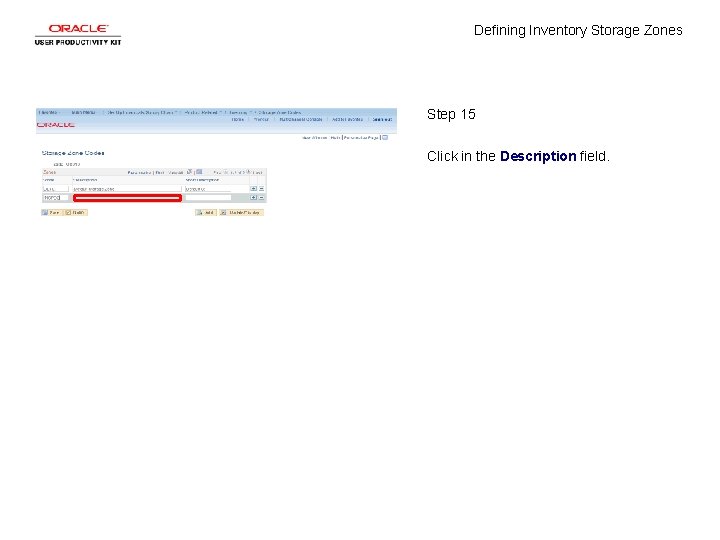The height and width of the screenshot is (540, 720).
Task: Click the http copy-URL icon
Action: pos(385,137)
